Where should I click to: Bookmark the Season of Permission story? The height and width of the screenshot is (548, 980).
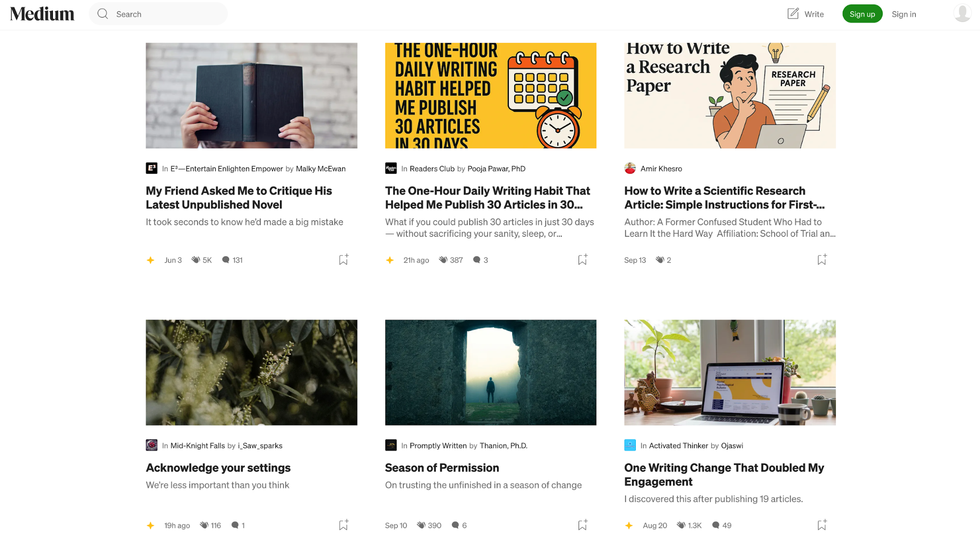pos(582,524)
